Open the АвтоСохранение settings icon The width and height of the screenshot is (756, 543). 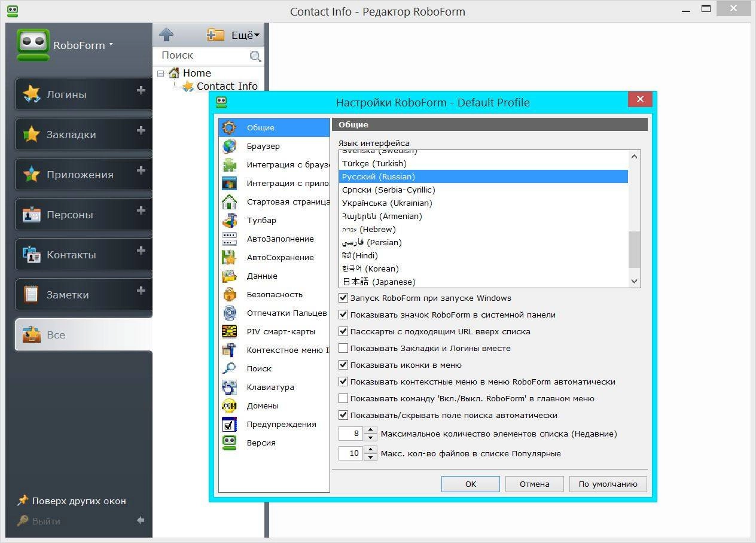[x=229, y=257]
